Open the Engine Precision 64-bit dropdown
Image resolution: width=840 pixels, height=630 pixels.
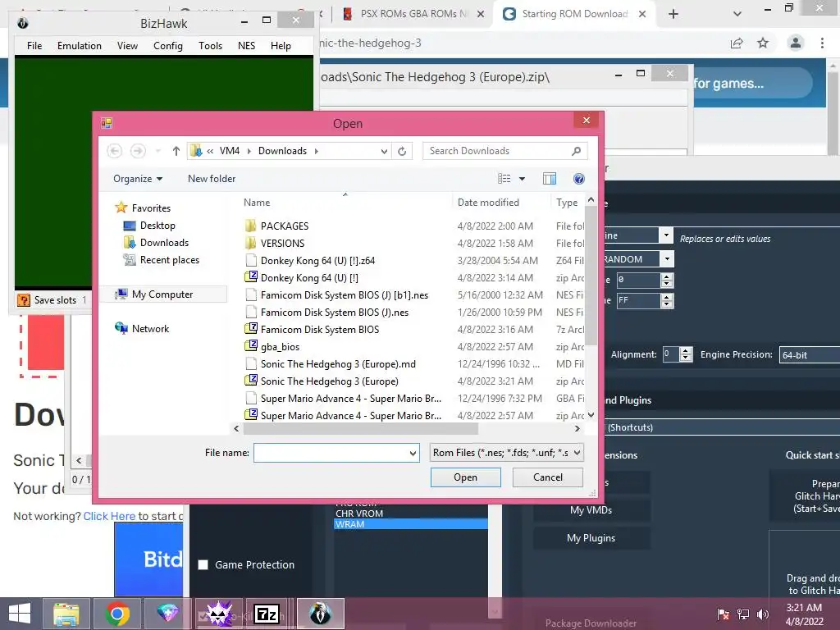(x=810, y=354)
